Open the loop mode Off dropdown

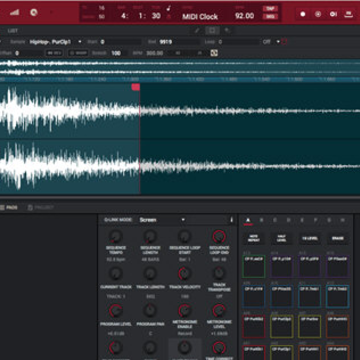click(271, 42)
